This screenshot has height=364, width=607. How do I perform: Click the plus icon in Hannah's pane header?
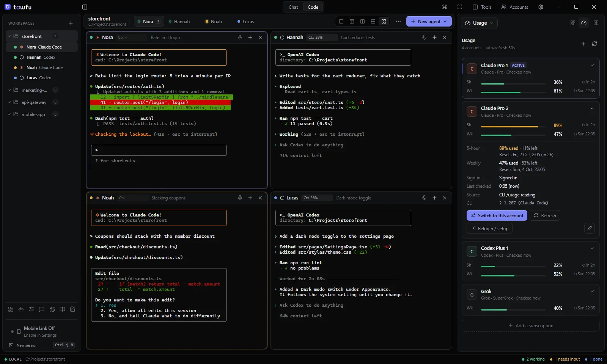(x=434, y=37)
